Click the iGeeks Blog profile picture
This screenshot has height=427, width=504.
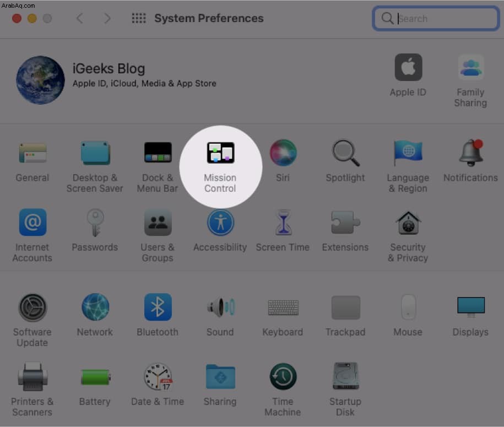point(40,80)
